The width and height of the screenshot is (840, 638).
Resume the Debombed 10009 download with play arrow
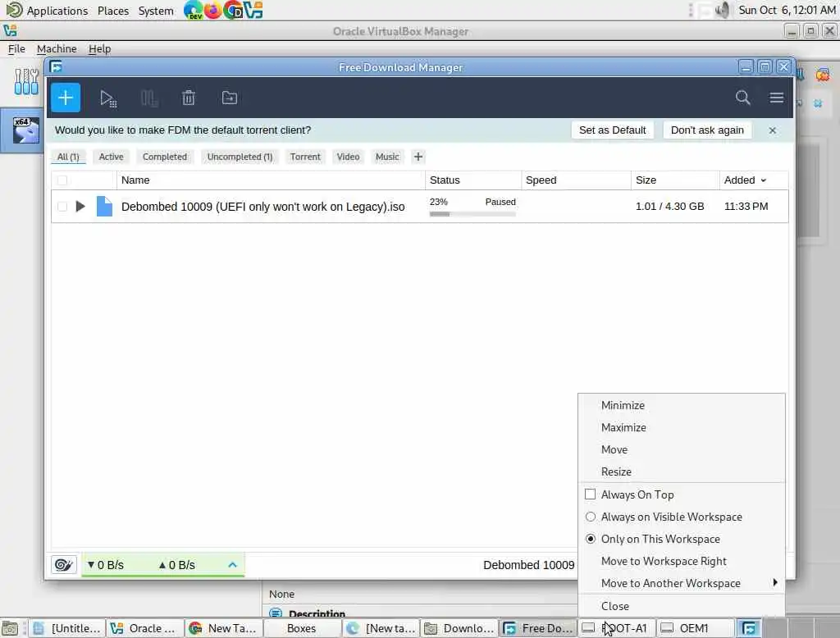[80, 206]
